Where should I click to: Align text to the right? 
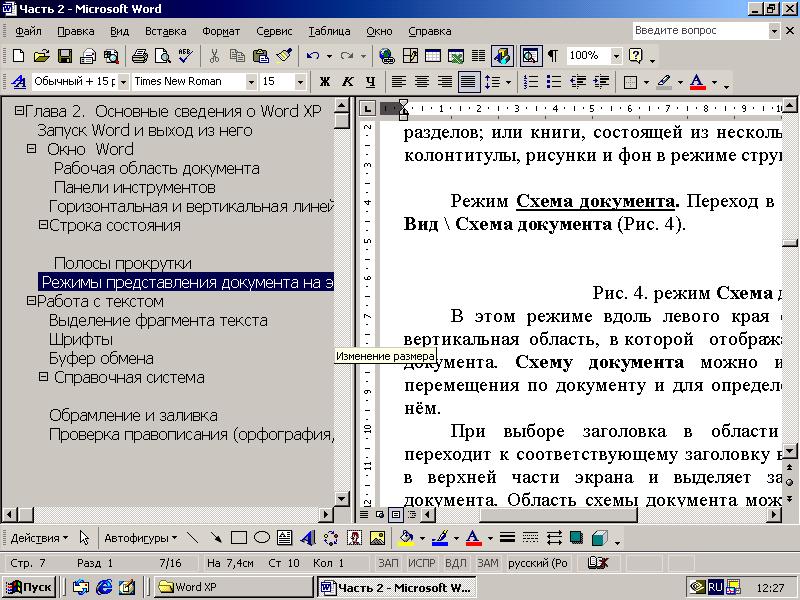point(444,82)
